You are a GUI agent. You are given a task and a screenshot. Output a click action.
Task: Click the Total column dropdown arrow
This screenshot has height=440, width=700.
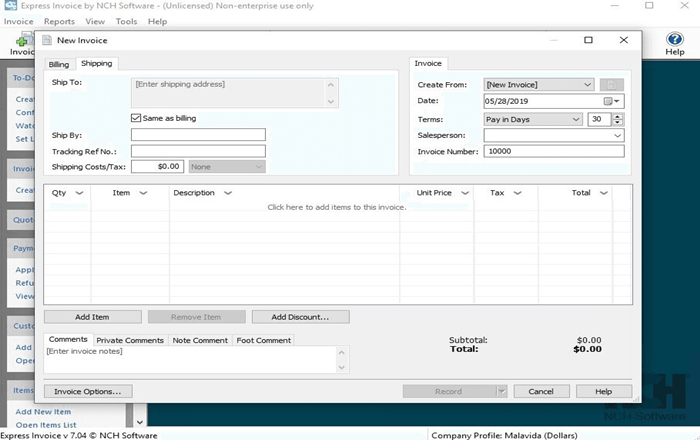pyautogui.click(x=604, y=193)
